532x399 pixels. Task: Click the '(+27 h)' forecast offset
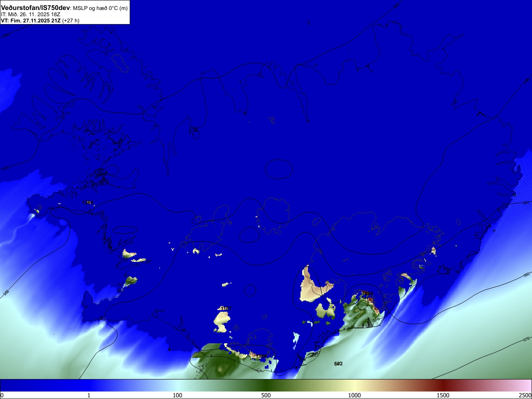click(71, 20)
